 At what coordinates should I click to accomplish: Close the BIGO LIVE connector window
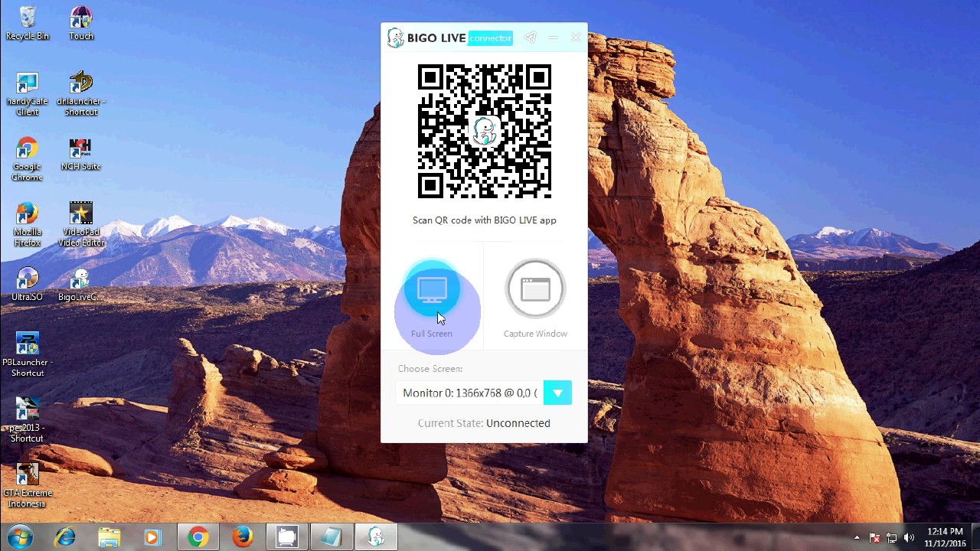tap(576, 37)
